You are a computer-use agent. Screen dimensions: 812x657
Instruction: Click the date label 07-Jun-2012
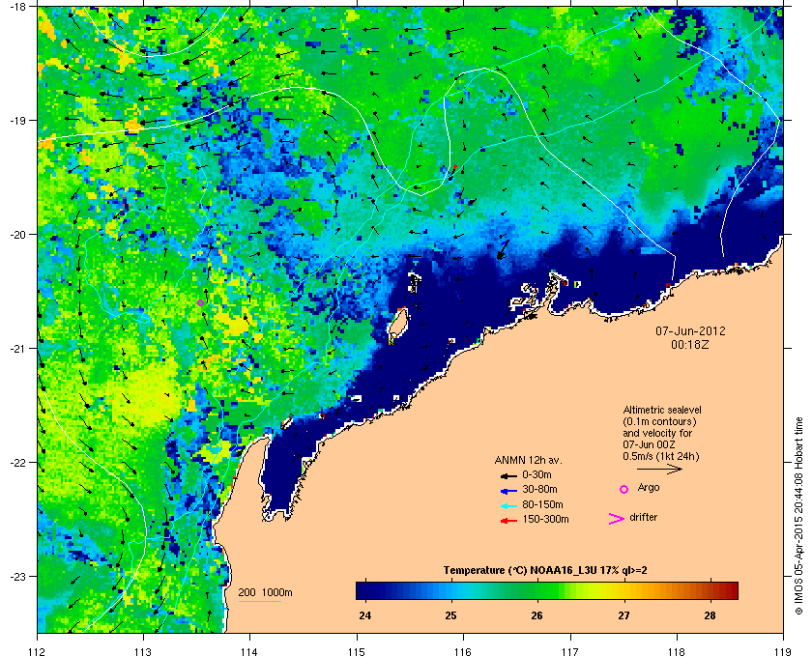(x=690, y=330)
